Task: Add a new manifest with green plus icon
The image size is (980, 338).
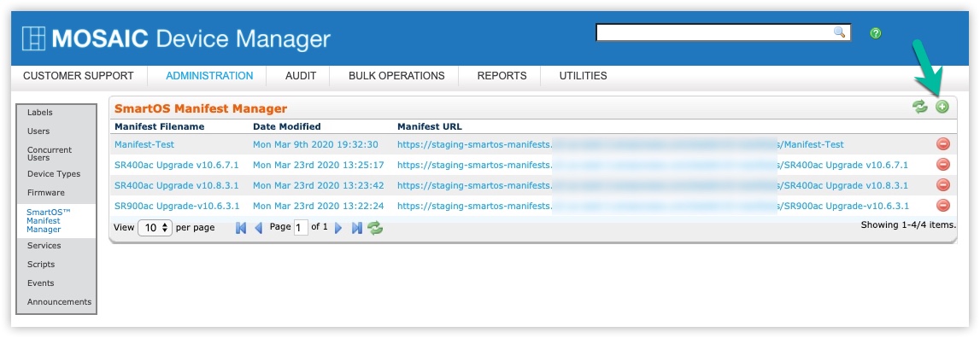Action: click(x=942, y=107)
